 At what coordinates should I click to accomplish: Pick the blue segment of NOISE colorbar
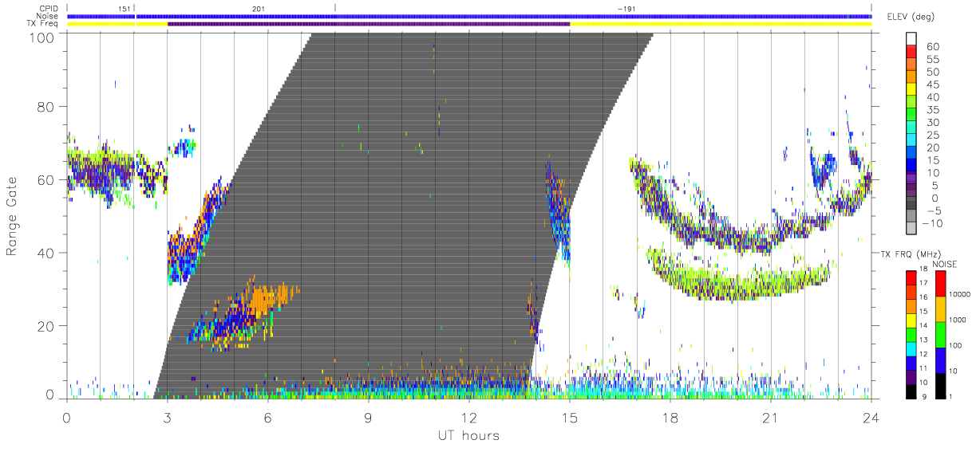pyautogui.click(x=940, y=359)
